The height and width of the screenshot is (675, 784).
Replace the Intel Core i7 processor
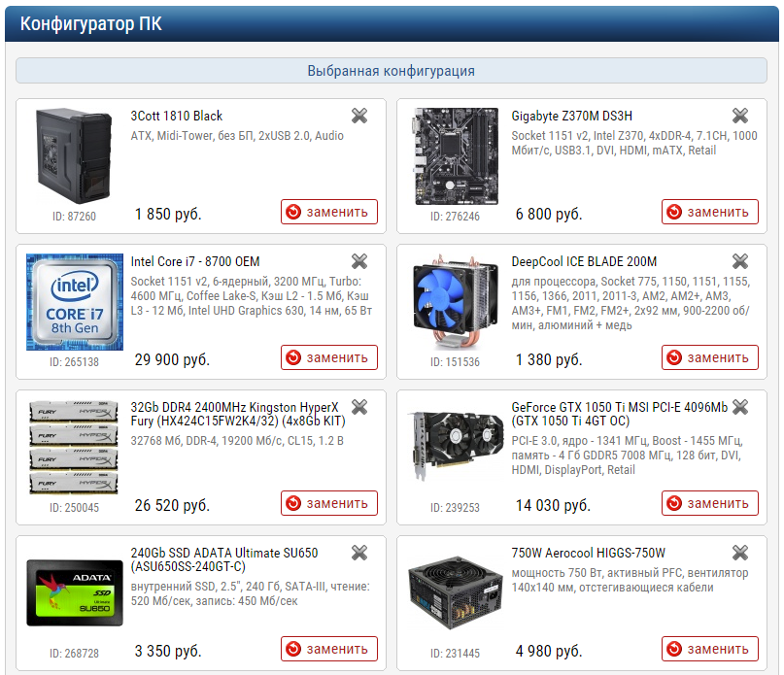(329, 357)
